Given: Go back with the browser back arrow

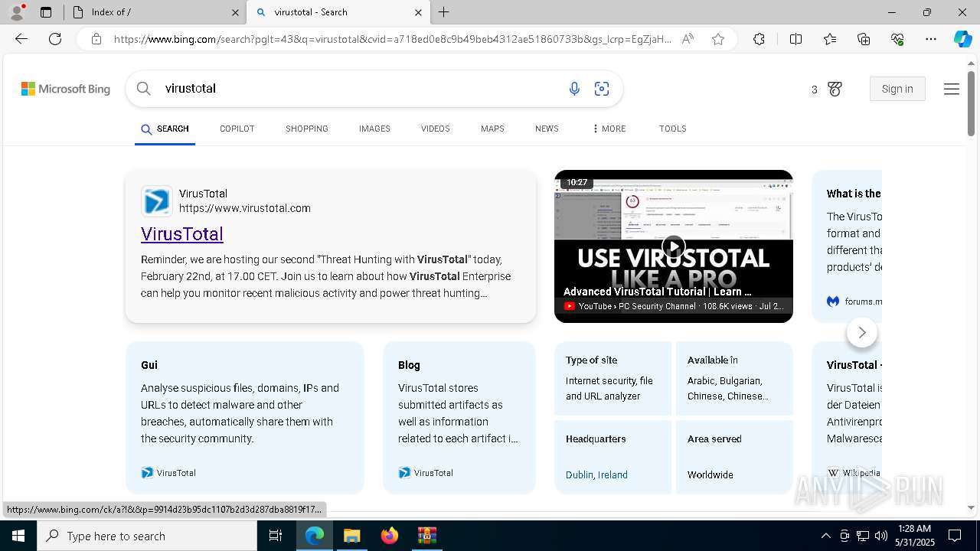Looking at the screenshot, I should pos(21,39).
